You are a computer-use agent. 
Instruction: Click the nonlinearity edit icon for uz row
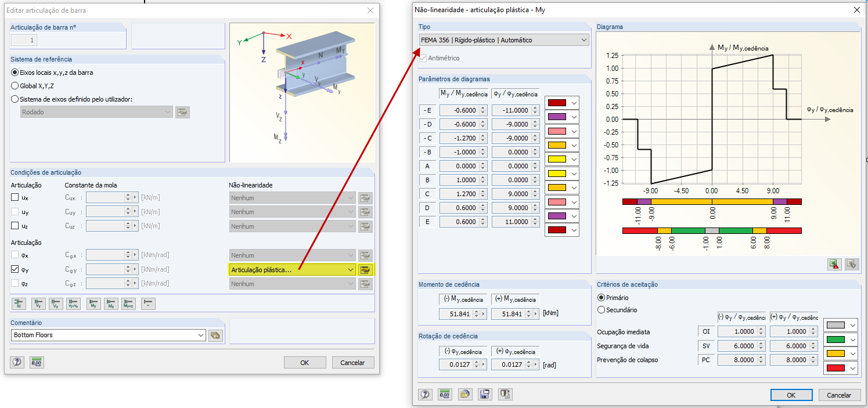click(x=365, y=226)
